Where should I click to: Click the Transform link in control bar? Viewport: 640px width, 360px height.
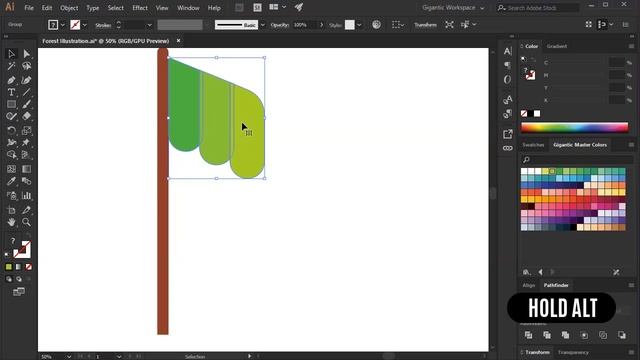point(425,25)
